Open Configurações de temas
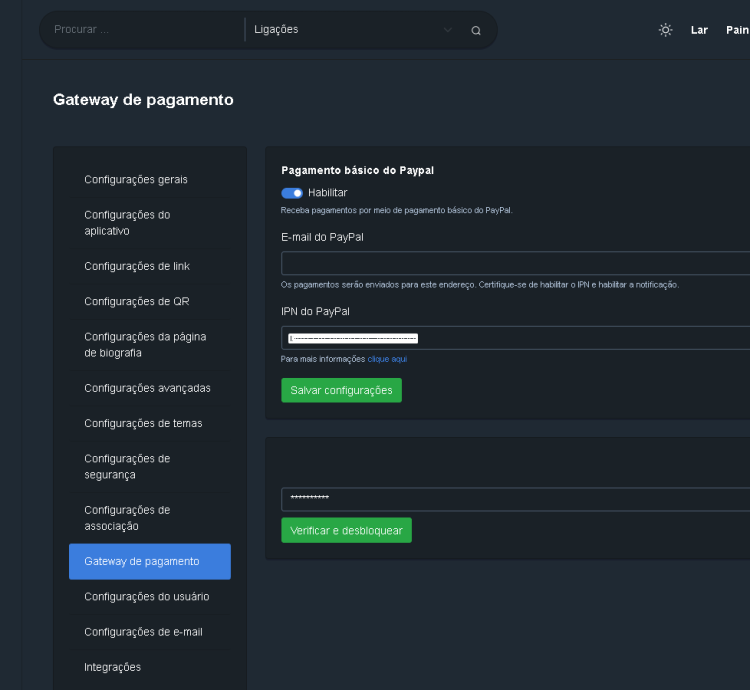Viewport: 750px width, 690px height. (143, 424)
